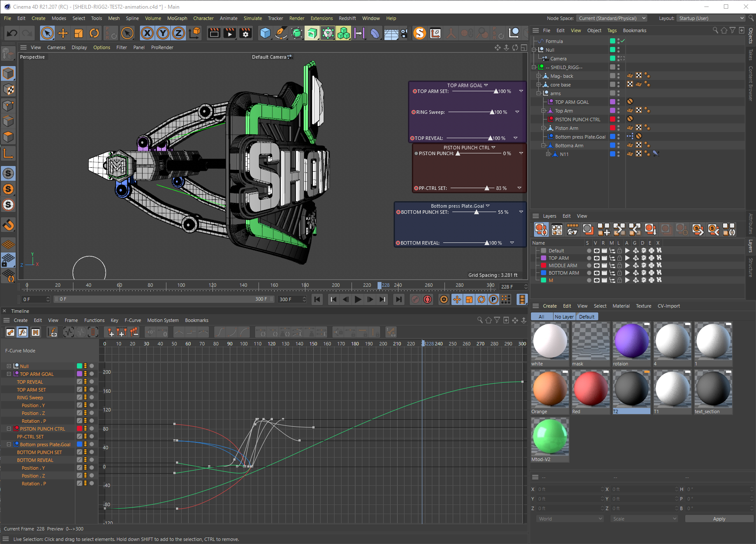
Task: Open Timeline F-Curve menu
Action: click(133, 320)
